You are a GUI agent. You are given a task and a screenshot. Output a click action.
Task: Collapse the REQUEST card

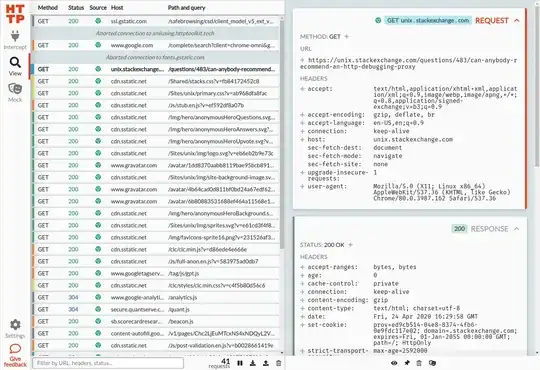(517, 21)
